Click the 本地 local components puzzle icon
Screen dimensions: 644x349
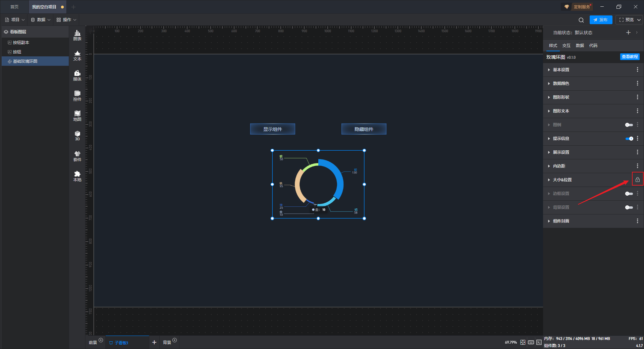point(77,176)
